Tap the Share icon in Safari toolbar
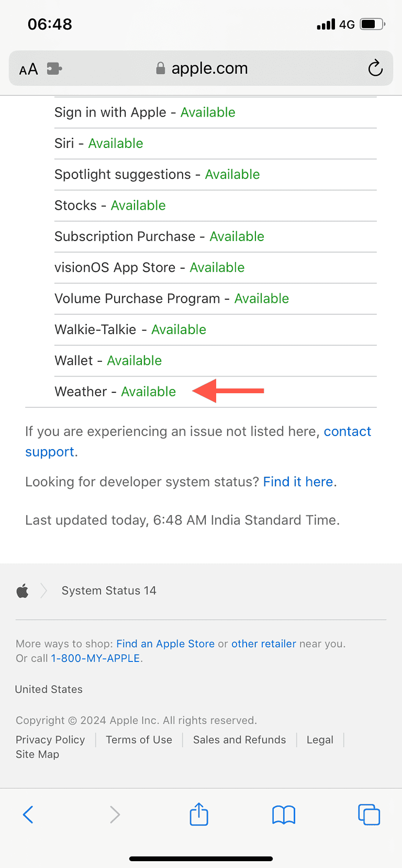 tap(198, 814)
